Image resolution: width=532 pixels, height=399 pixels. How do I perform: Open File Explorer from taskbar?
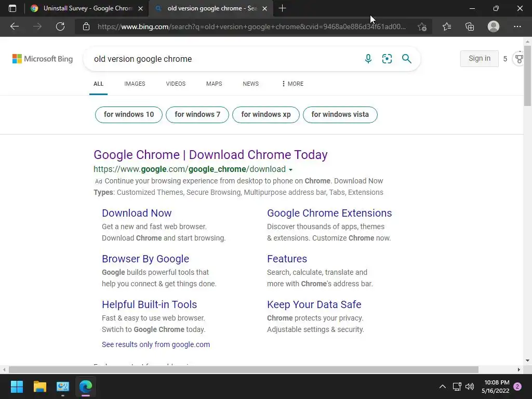39,387
